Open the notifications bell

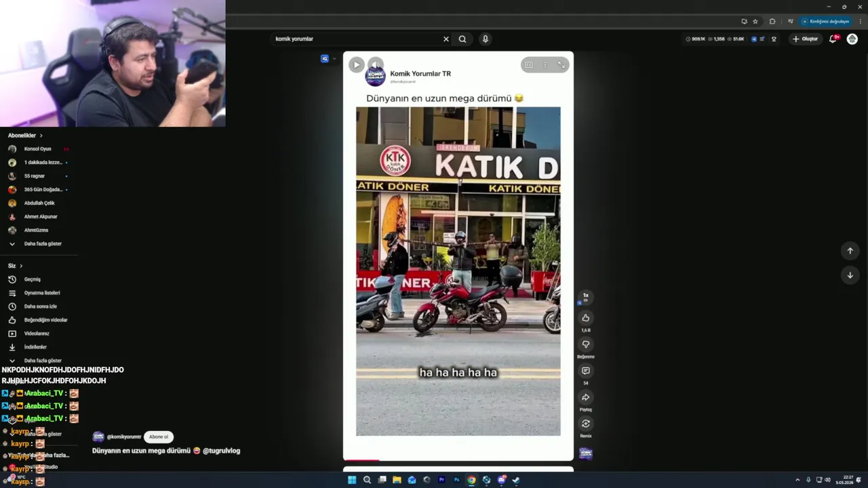[833, 39]
